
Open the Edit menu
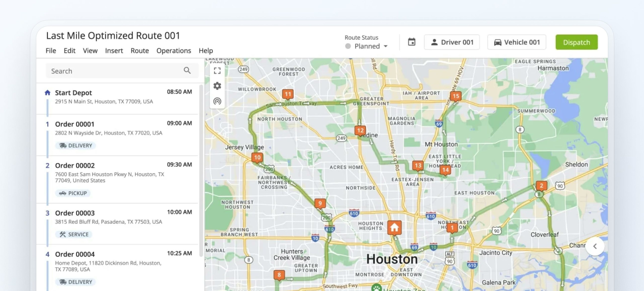point(69,51)
